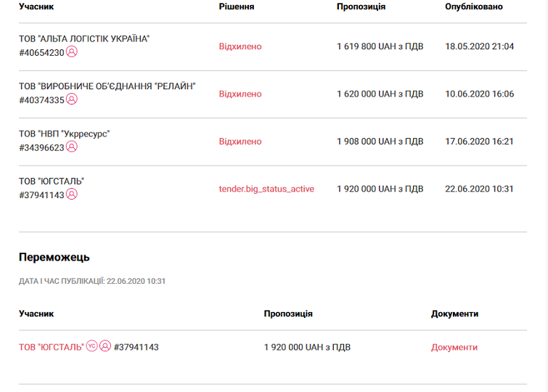Click the tender.big_status_active status link

266,189
